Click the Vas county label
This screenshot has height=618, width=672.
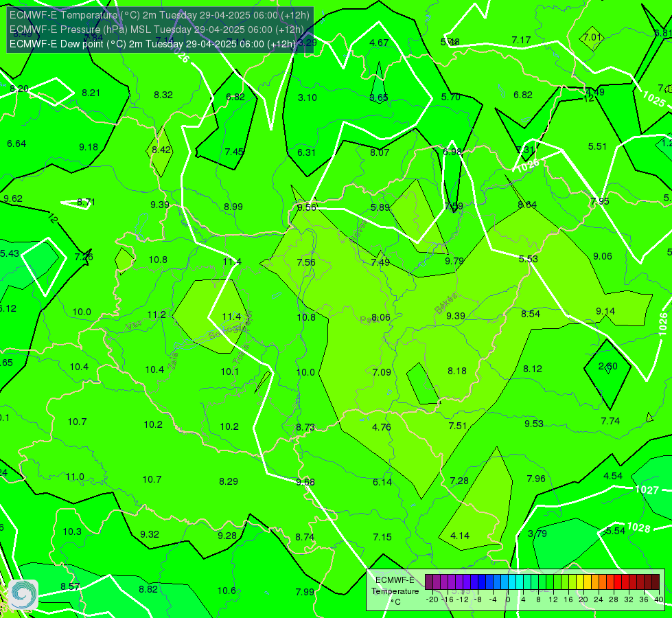pos(134,325)
